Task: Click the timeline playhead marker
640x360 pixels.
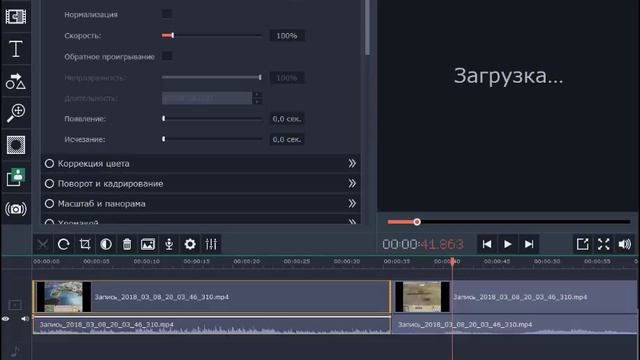Action: [452, 261]
